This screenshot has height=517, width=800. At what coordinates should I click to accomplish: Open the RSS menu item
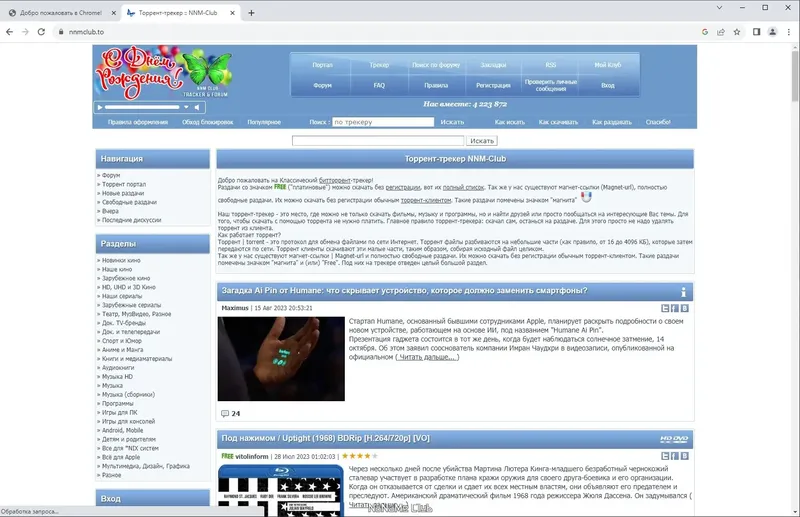coord(551,65)
